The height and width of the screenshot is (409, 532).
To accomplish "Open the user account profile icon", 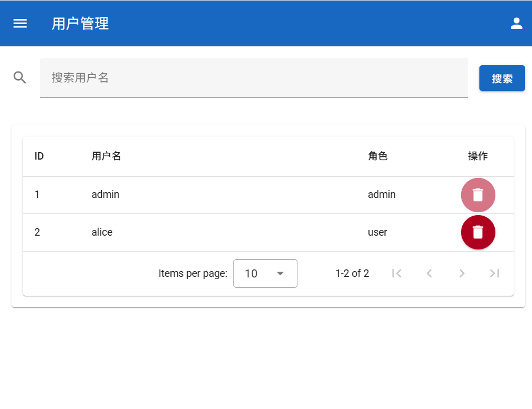I will 517,23.
